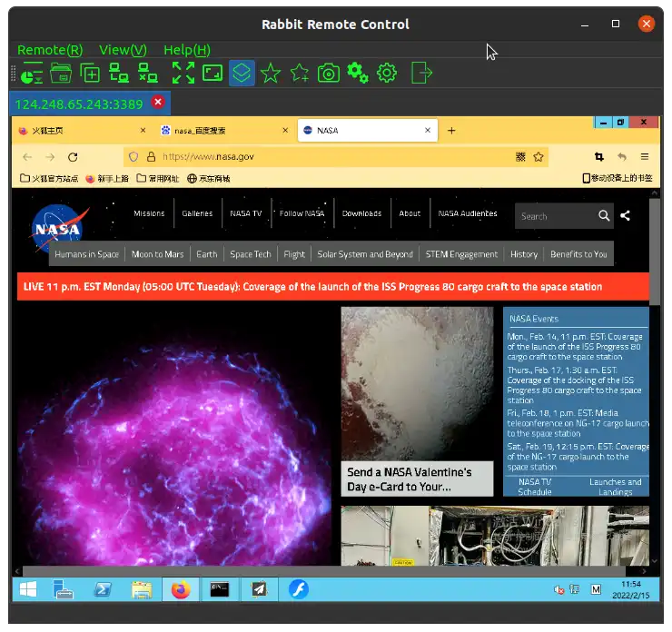Open the file folder toolbar icon
The height and width of the screenshot is (632, 672).
pos(61,73)
